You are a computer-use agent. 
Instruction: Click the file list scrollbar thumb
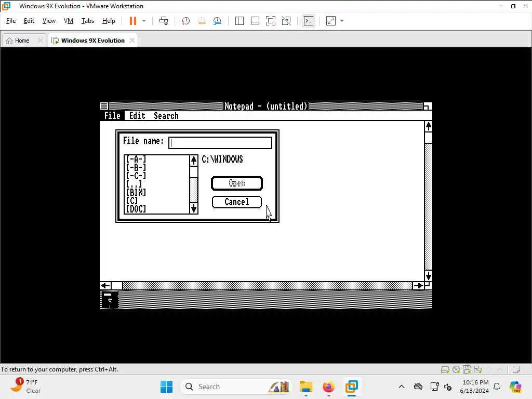[x=194, y=171]
